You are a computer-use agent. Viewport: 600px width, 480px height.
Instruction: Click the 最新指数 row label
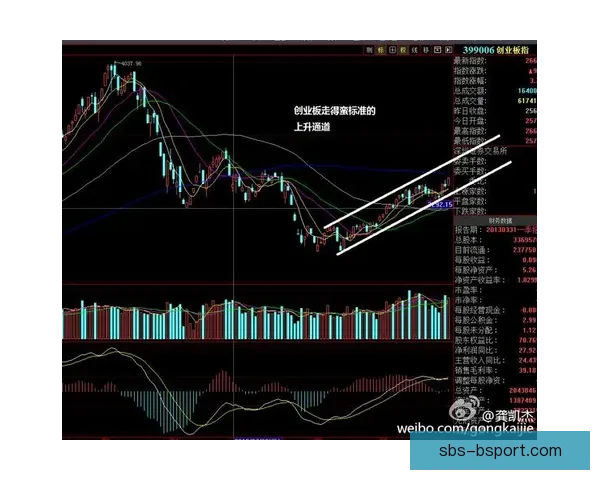[x=470, y=61]
